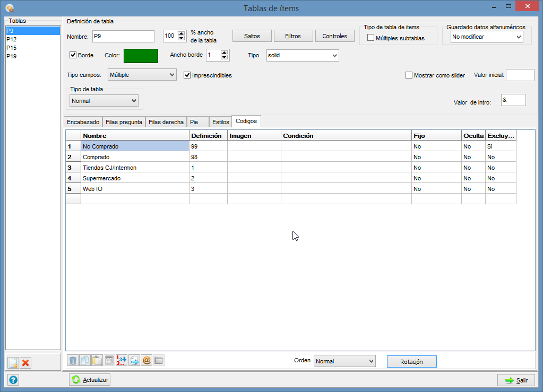Image resolution: width=543 pixels, height=392 pixels.
Task: Click the Valor de intro field
Action: [513, 100]
